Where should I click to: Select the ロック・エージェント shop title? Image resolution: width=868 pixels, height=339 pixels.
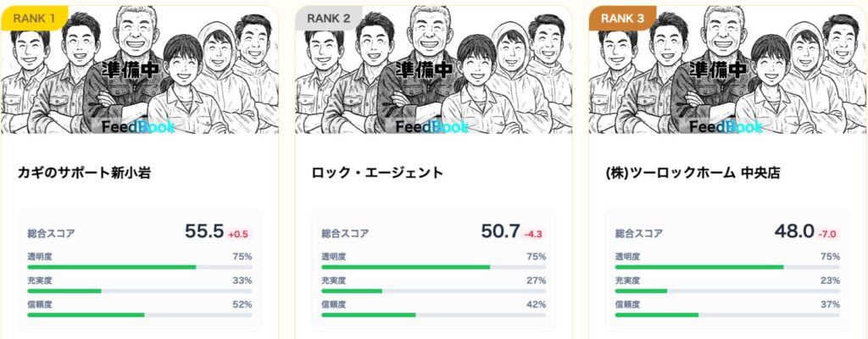378,173
